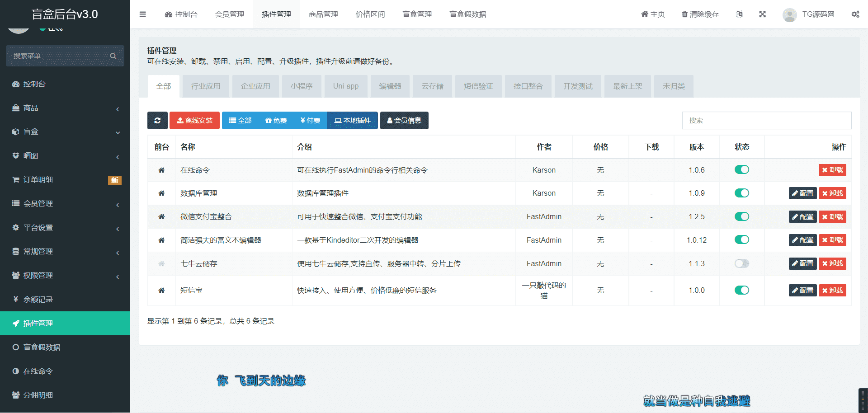Click the red 离线安装 button
This screenshot has width=868, height=413.
(x=194, y=121)
